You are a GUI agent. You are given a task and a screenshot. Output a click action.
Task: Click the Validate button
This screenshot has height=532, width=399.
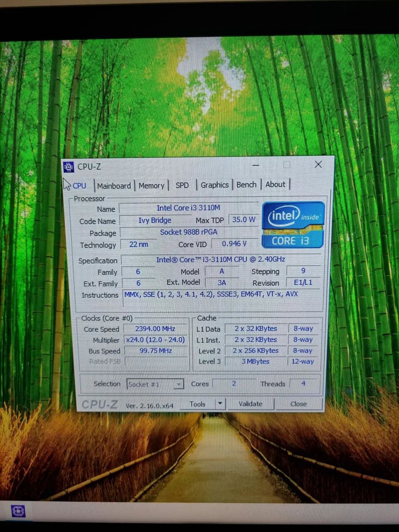pyautogui.click(x=251, y=404)
